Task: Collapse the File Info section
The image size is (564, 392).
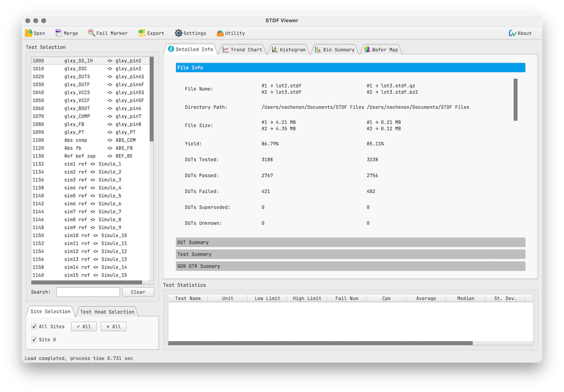Action: tap(350, 68)
